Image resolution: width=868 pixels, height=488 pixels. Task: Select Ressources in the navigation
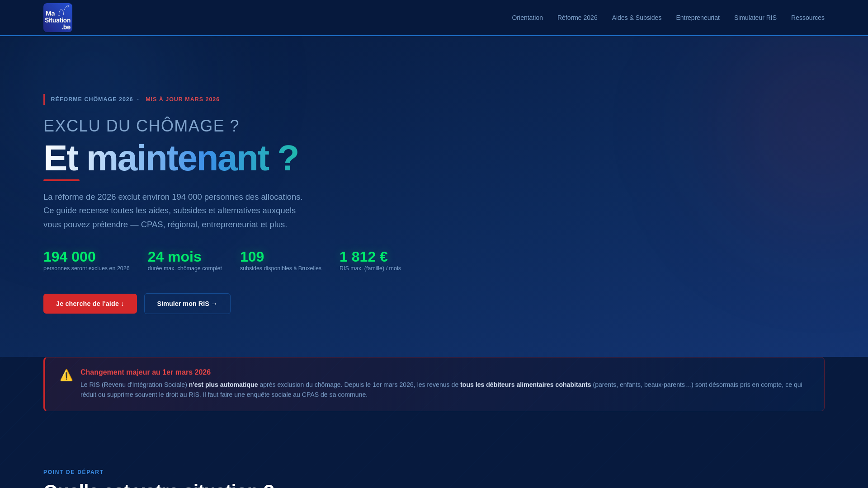(x=807, y=18)
